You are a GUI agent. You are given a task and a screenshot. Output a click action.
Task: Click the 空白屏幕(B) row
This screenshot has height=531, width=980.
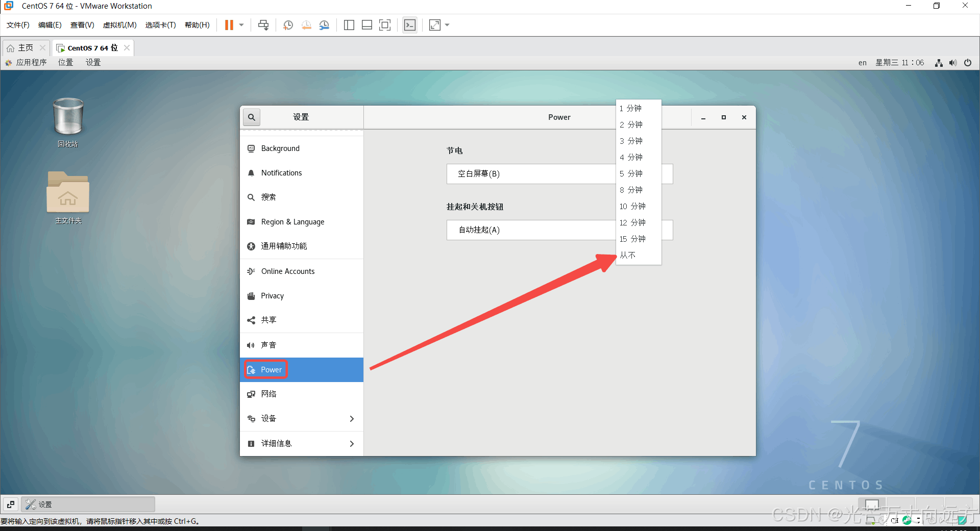pyautogui.click(x=559, y=174)
